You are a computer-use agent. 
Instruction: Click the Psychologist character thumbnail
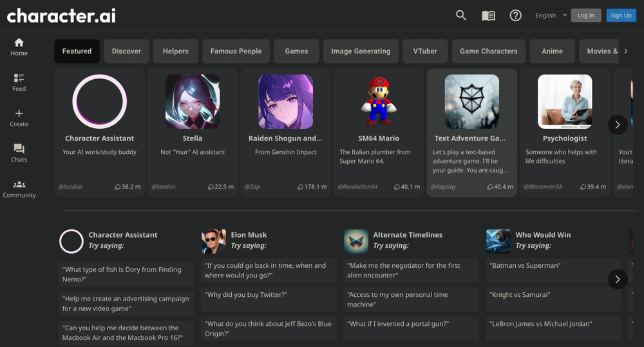pyautogui.click(x=565, y=102)
